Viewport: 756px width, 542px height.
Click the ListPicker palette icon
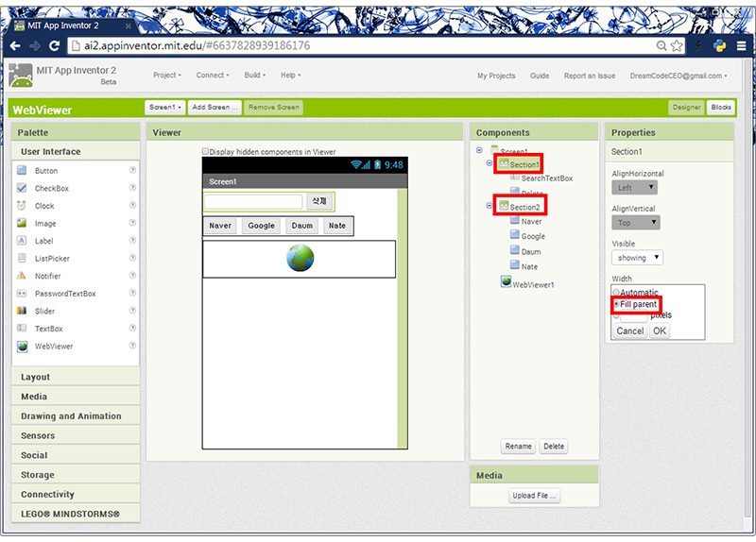click(x=22, y=258)
